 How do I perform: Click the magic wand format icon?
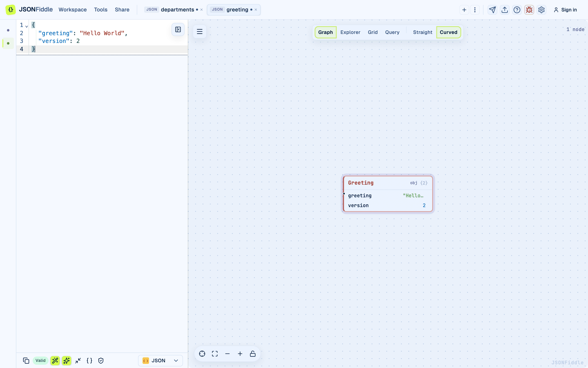point(55,360)
